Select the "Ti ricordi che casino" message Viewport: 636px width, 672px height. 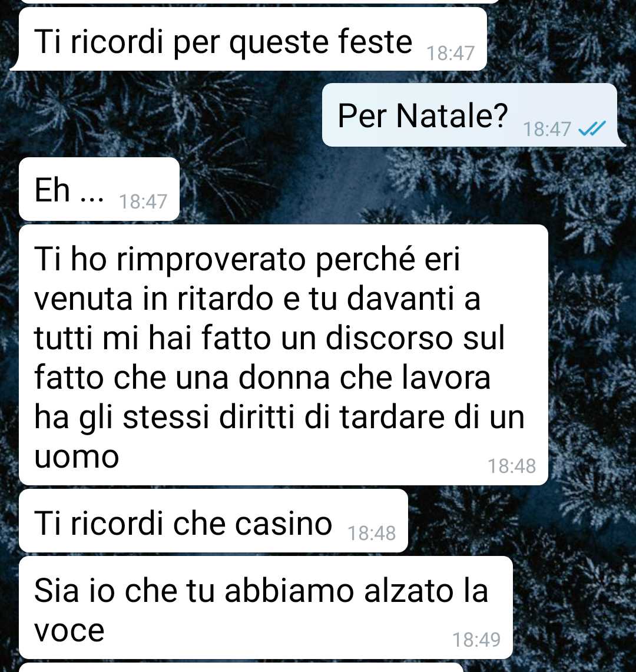[x=213, y=521]
